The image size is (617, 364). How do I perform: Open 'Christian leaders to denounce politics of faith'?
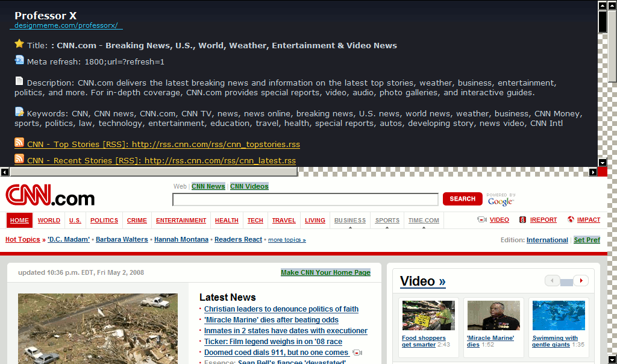281,309
